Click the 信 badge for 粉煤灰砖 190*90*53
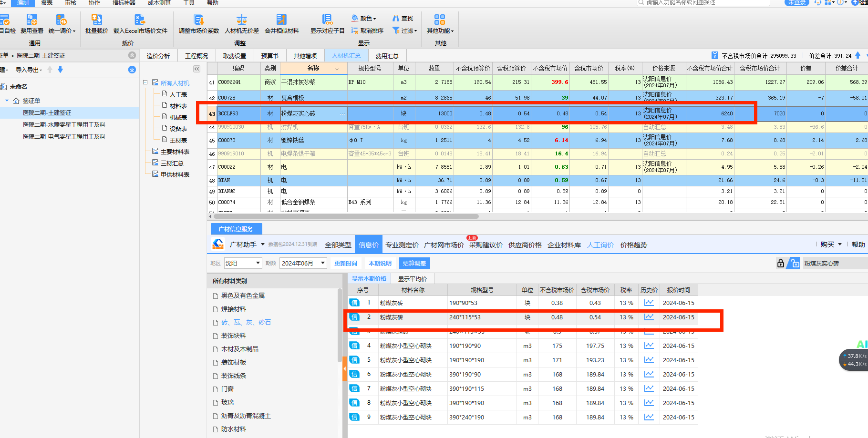Screen dimensions: 868x438 coord(354,303)
